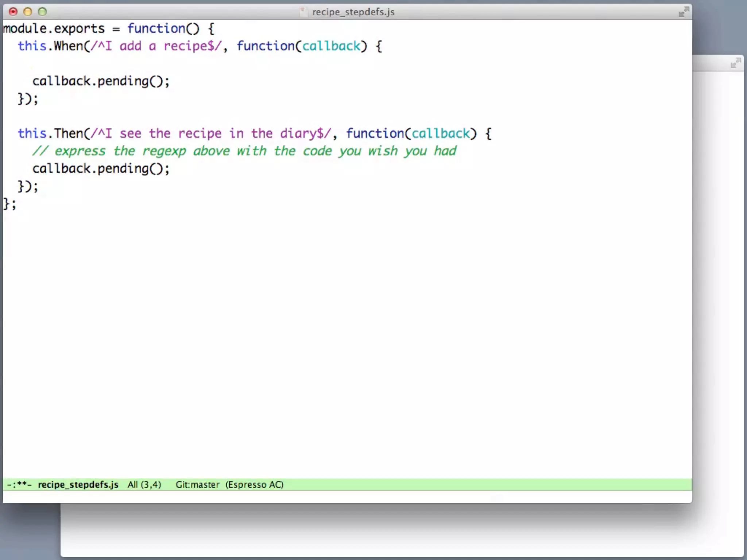
Task: Click the first callback.pending() call
Action: point(101,81)
